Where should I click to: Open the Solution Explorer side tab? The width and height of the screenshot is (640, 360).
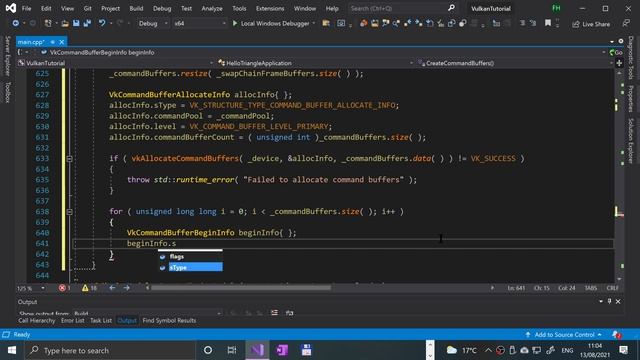[x=631, y=141]
